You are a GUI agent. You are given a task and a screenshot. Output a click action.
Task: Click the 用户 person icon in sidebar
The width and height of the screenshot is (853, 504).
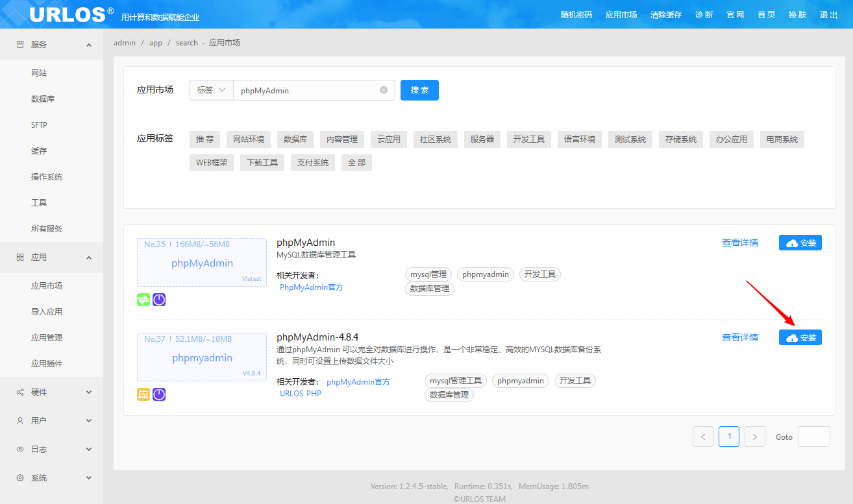pos(19,421)
